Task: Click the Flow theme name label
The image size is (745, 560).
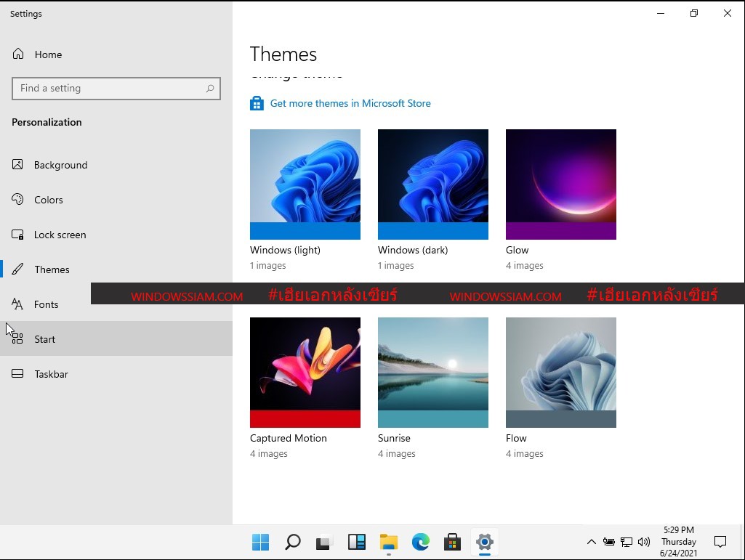Action: coord(516,438)
